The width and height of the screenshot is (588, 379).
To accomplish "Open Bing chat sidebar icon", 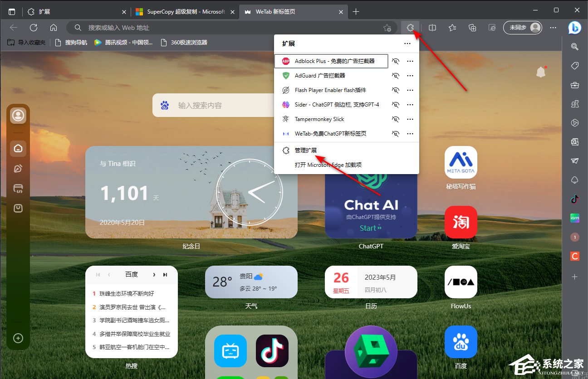I will pos(575,28).
